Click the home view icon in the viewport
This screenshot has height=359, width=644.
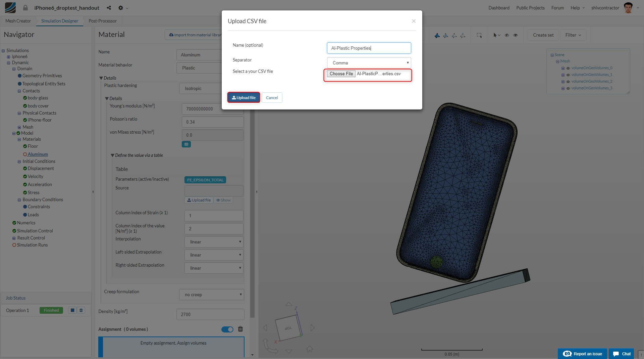pos(309,349)
